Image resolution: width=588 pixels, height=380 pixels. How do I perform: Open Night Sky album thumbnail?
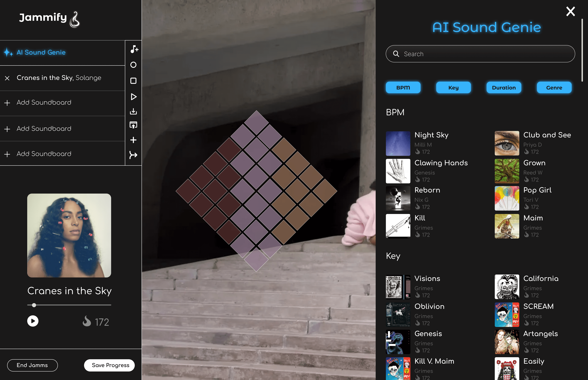(x=398, y=143)
